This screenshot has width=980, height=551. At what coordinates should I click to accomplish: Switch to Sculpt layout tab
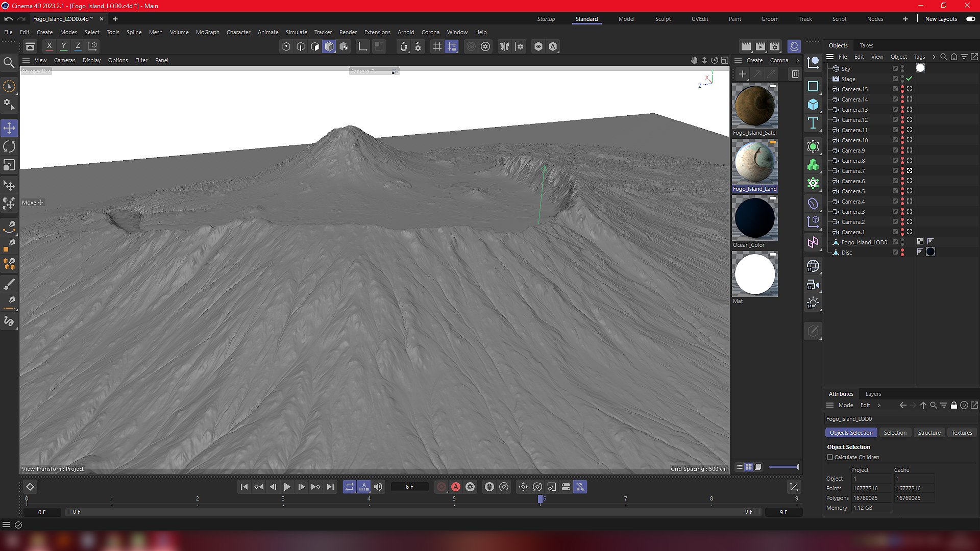pos(663,19)
